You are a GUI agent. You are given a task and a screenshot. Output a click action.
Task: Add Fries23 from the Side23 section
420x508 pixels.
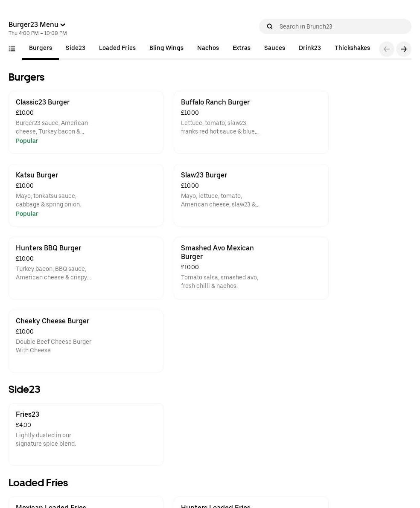point(86,434)
